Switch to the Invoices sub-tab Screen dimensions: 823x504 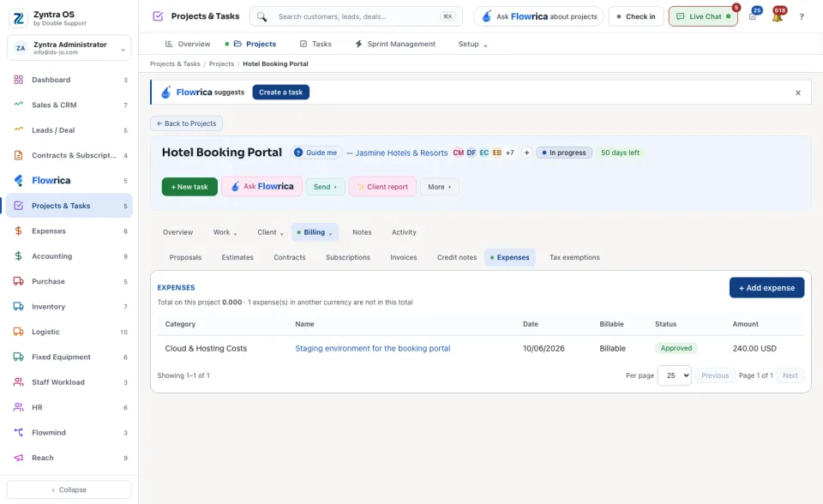click(403, 257)
